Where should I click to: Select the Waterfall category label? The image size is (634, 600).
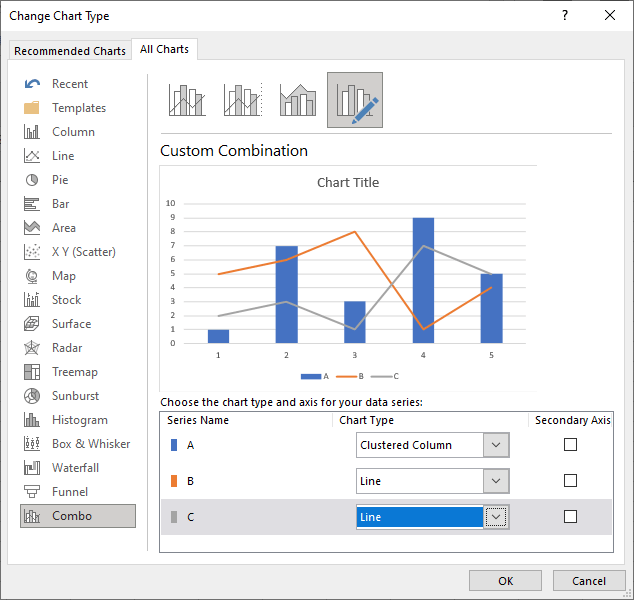click(75, 468)
